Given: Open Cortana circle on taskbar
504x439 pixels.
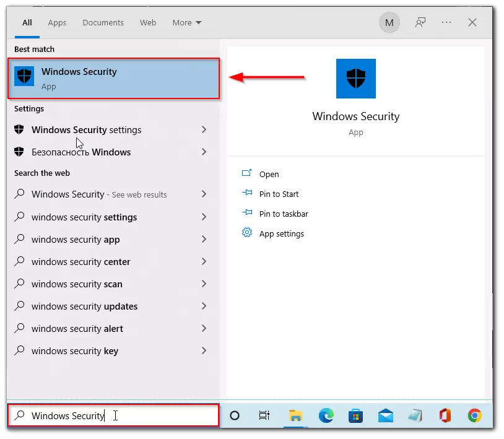Looking at the screenshot, I should pyautogui.click(x=235, y=415).
